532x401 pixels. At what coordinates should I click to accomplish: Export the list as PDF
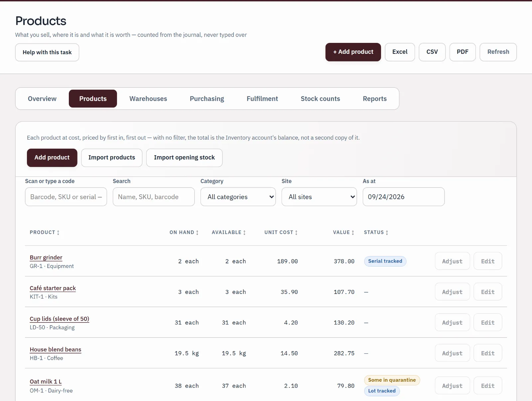(463, 52)
